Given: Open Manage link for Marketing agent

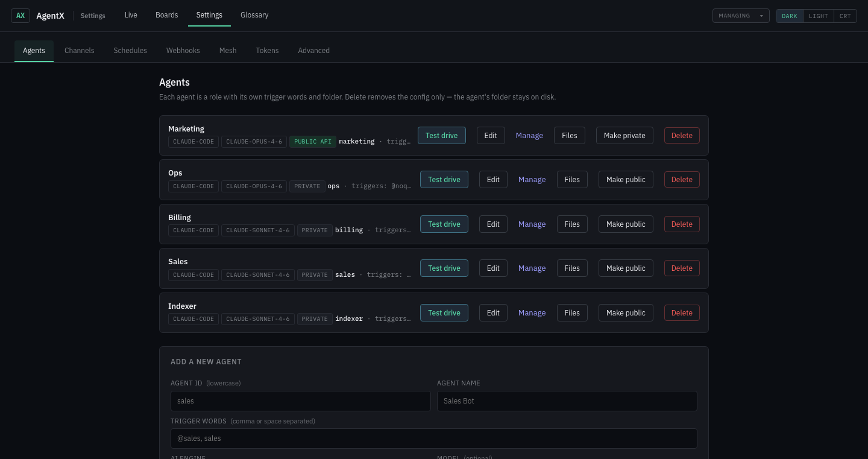Looking at the screenshot, I should point(529,136).
